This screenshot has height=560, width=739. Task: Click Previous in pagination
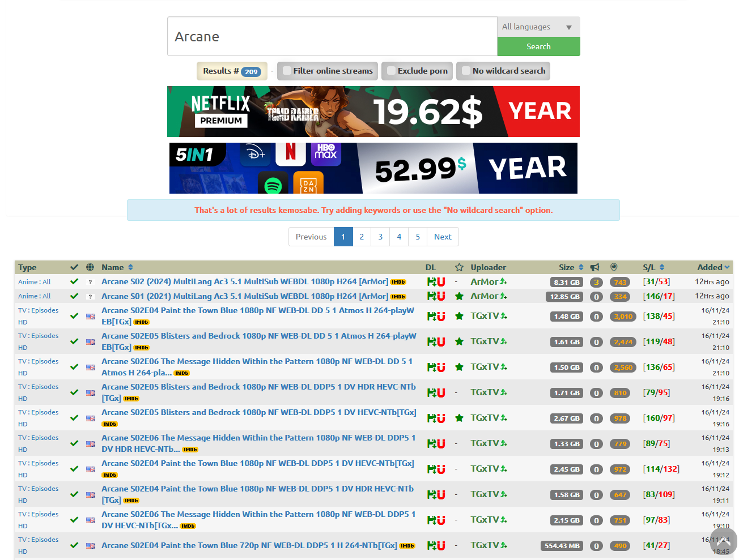pyautogui.click(x=311, y=237)
